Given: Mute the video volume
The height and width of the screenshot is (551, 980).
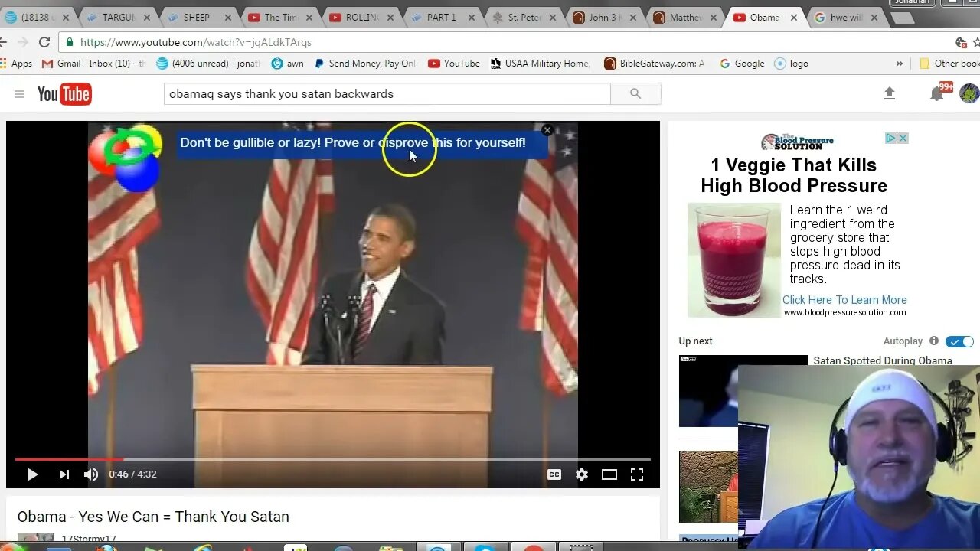Looking at the screenshot, I should [91, 474].
